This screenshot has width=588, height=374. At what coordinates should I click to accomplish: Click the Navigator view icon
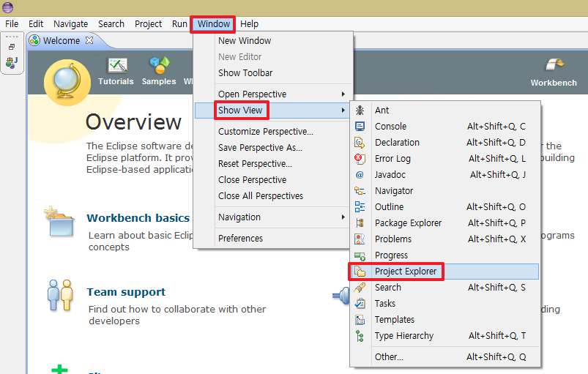click(x=360, y=191)
